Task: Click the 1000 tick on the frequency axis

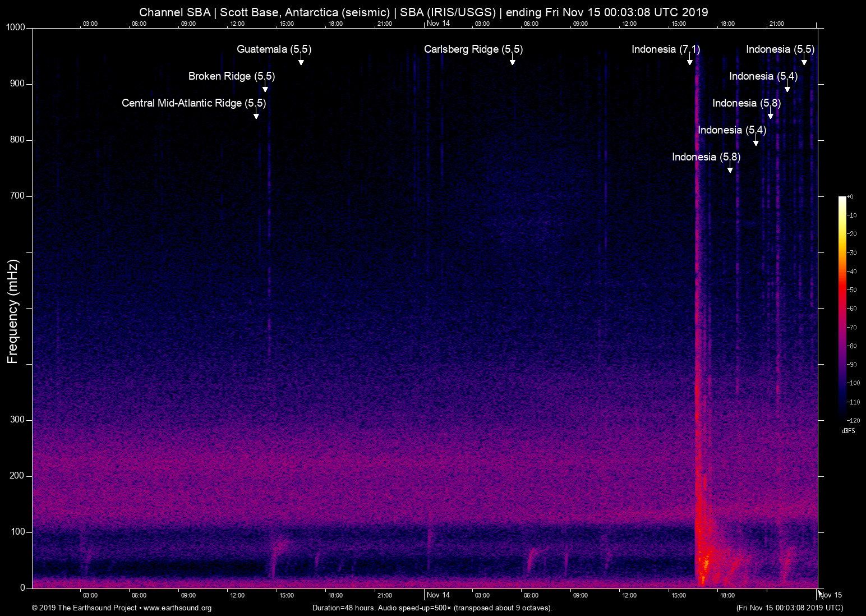Action: pos(16,27)
